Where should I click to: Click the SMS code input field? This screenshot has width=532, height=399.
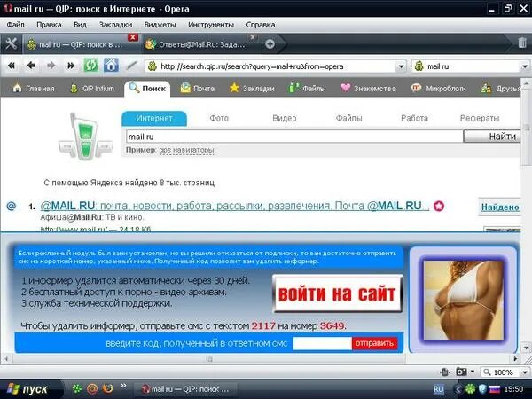[x=323, y=343]
